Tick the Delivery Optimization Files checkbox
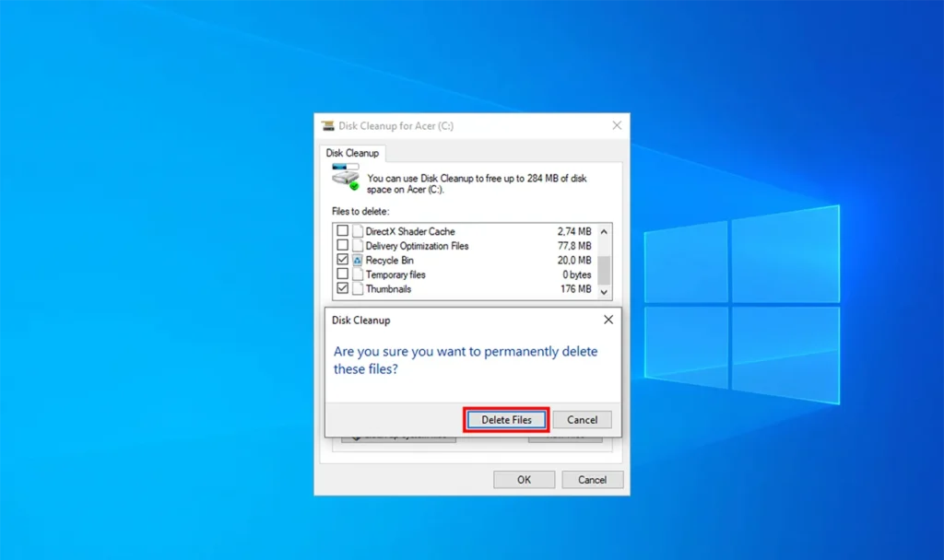Image resolution: width=944 pixels, height=560 pixels. point(343,246)
